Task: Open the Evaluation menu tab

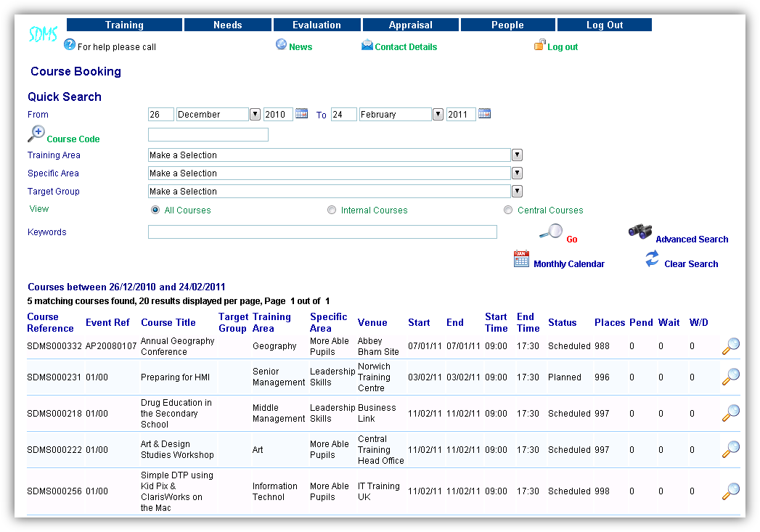Action: click(317, 25)
